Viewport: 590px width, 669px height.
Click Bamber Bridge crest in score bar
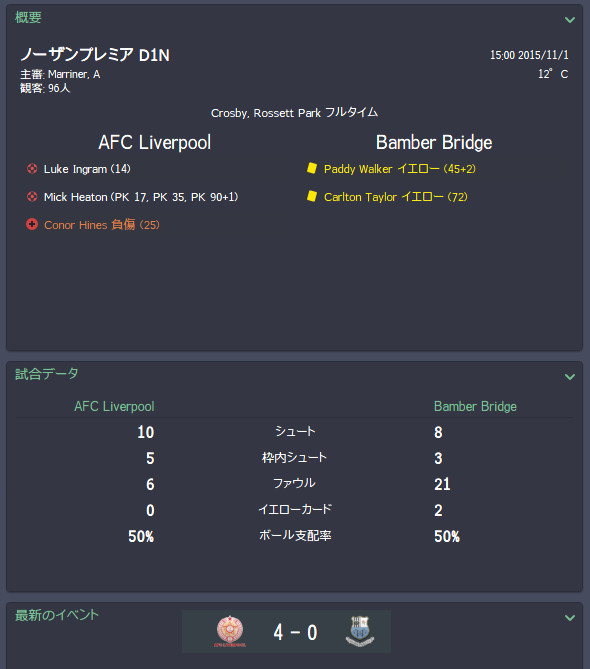[x=360, y=631]
